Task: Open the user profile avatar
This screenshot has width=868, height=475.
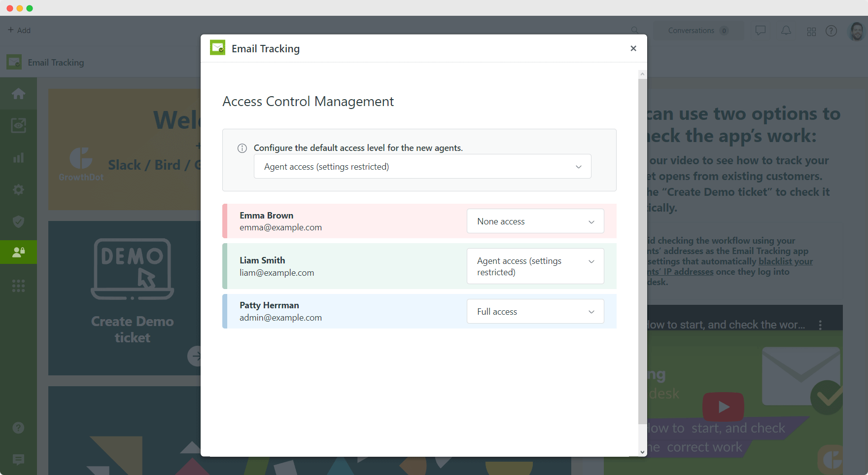Action: pyautogui.click(x=857, y=31)
